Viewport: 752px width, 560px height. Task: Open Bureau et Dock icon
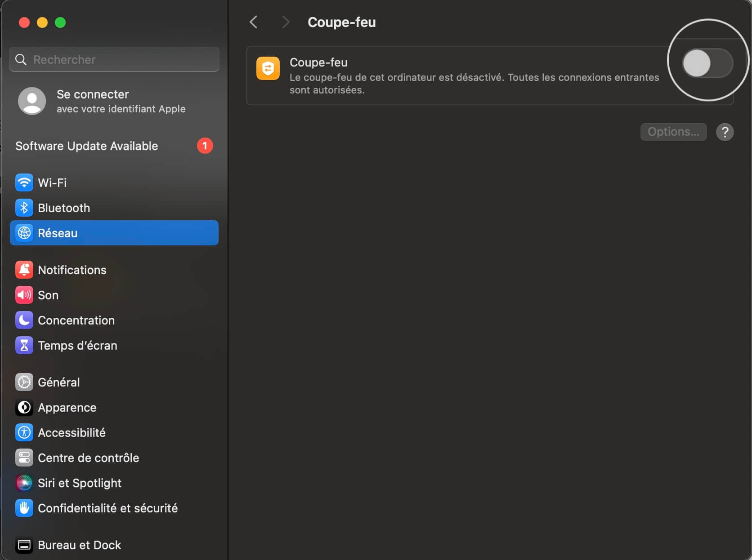coord(24,545)
